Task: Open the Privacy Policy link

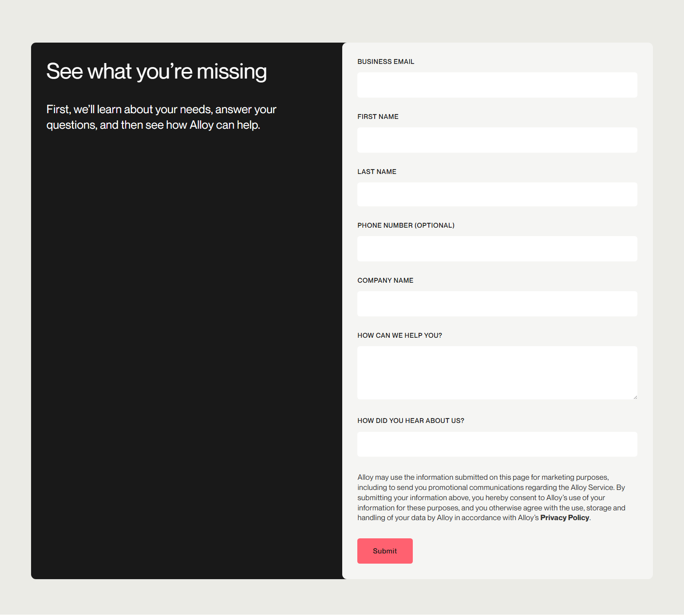Action: point(565,518)
